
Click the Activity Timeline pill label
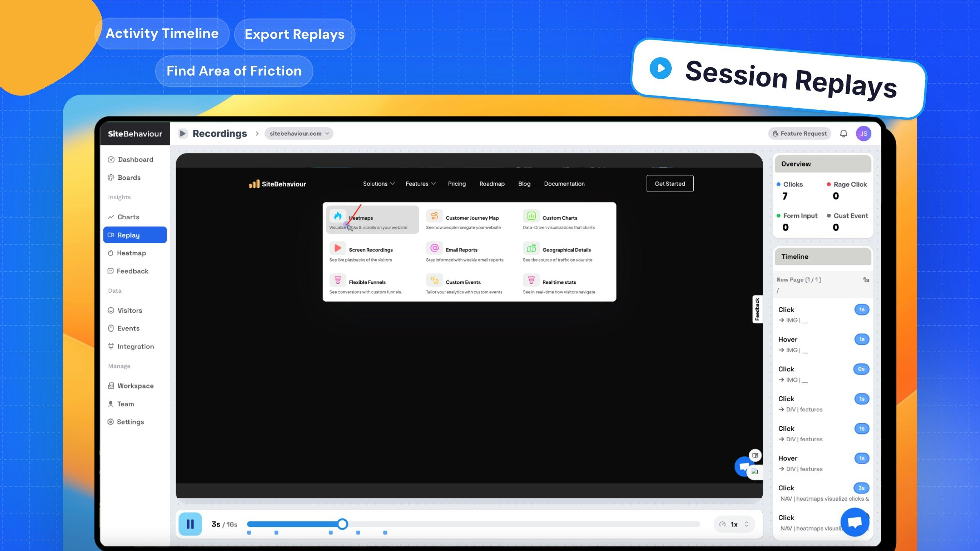tap(162, 33)
